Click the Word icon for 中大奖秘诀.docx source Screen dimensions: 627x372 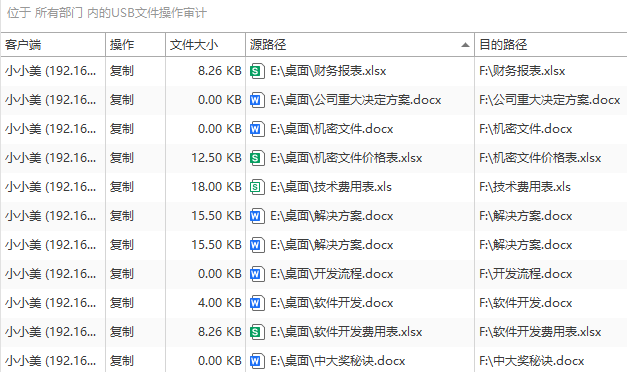coord(257,361)
